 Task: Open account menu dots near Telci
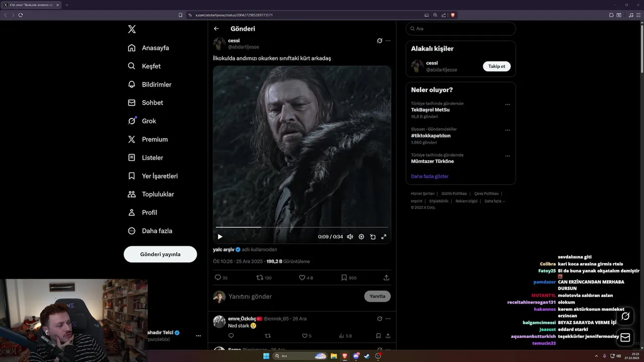pyautogui.click(x=198, y=336)
